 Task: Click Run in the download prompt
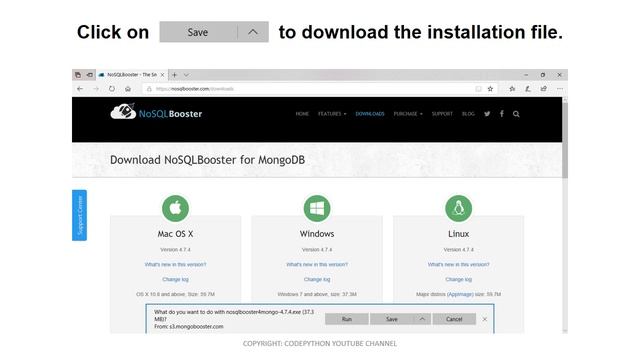pyautogui.click(x=347, y=319)
